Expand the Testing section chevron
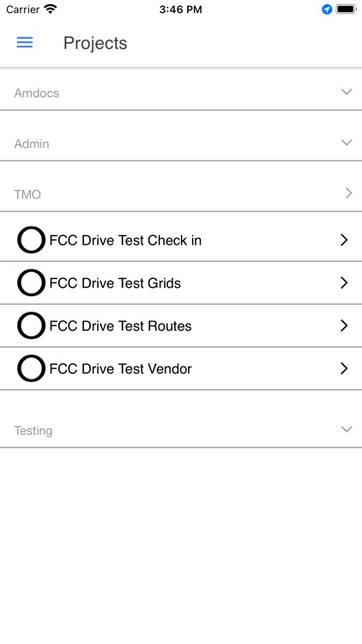The height and width of the screenshot is (644, 362). 347,429
